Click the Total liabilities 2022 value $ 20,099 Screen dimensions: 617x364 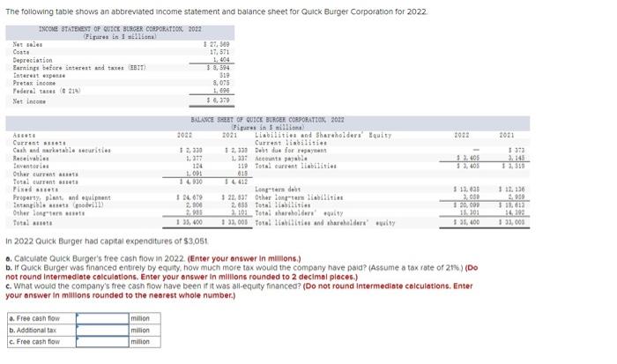pos(467,205)
